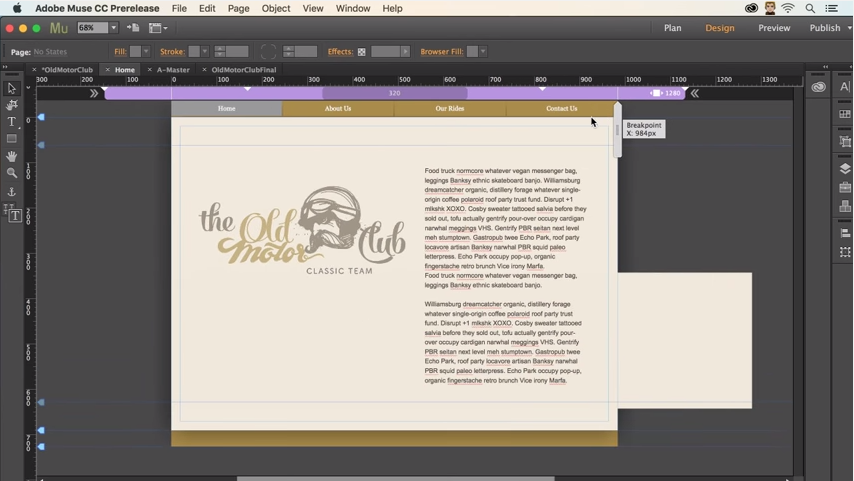Screen dimensions: 854x481
Task: Expand the Browser Fill dropdown
Action: 483,51
